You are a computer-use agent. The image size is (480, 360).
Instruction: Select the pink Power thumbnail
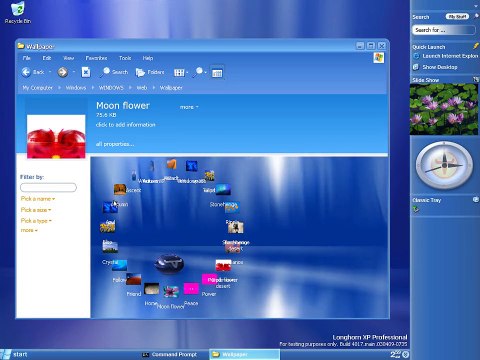pyautogui.click(x=209, y=279)
